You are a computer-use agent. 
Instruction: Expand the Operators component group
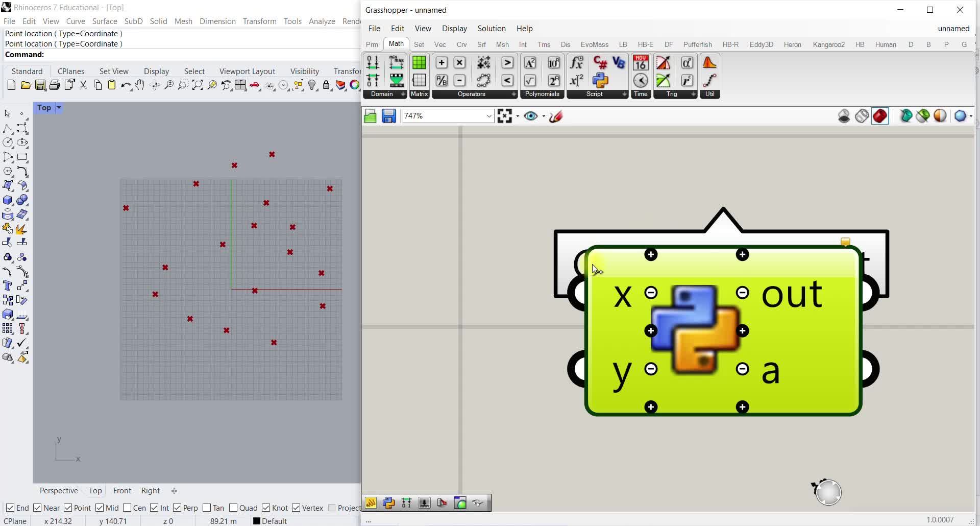tap(513, 94)
